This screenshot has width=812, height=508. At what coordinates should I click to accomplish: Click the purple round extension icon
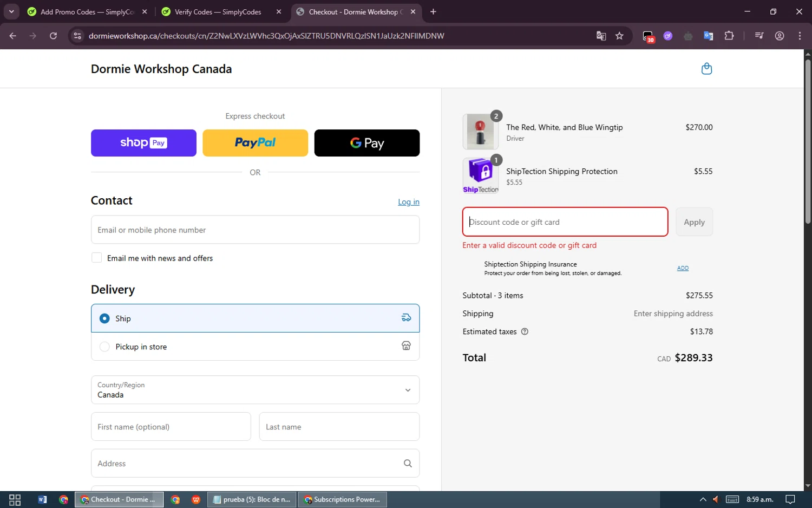[x=668, y=36]
